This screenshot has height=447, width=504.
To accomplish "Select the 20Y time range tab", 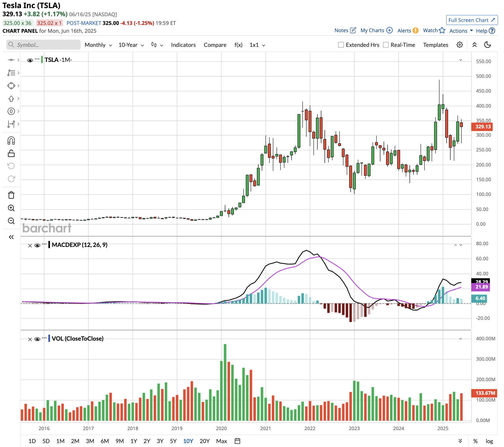I will (x=204, y=441).
